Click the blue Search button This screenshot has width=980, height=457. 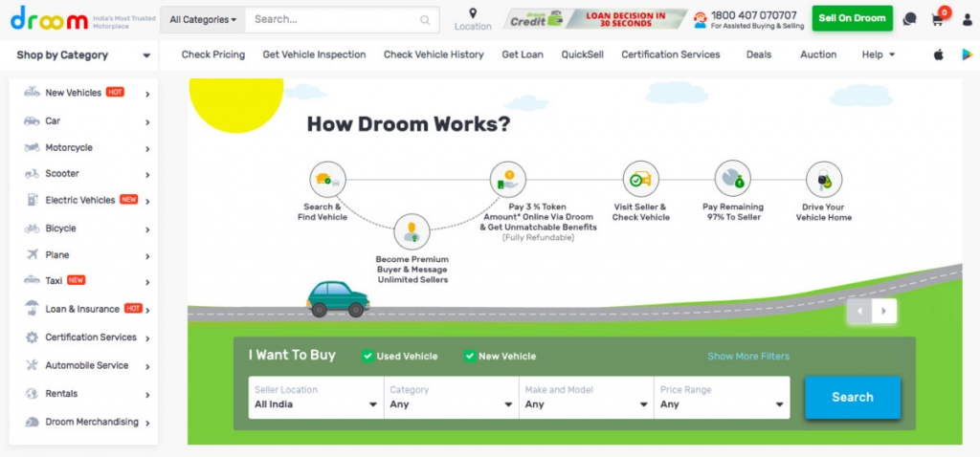coord(852,397)
